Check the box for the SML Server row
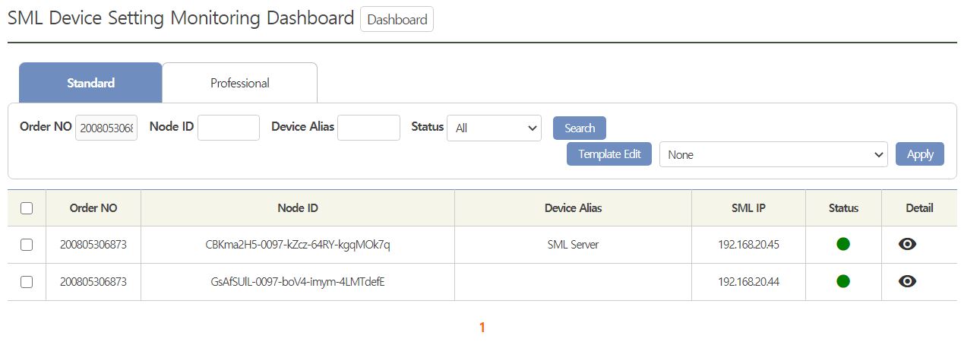 click(27, 245)
